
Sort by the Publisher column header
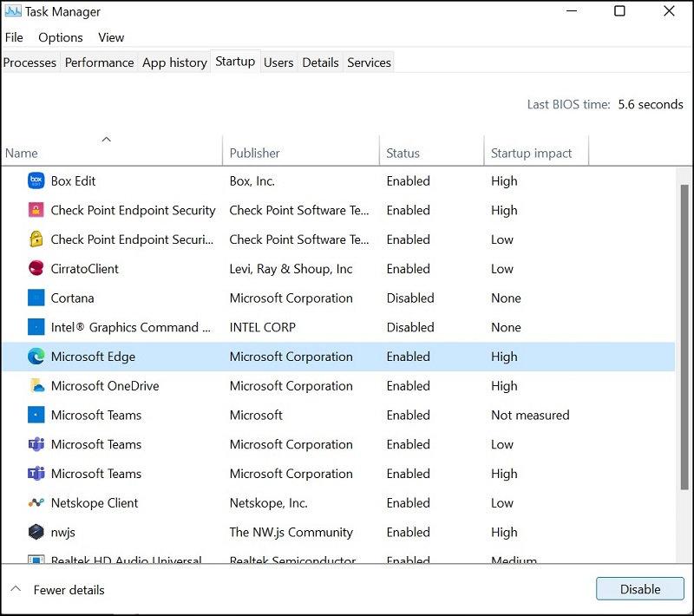coord(301,150)
